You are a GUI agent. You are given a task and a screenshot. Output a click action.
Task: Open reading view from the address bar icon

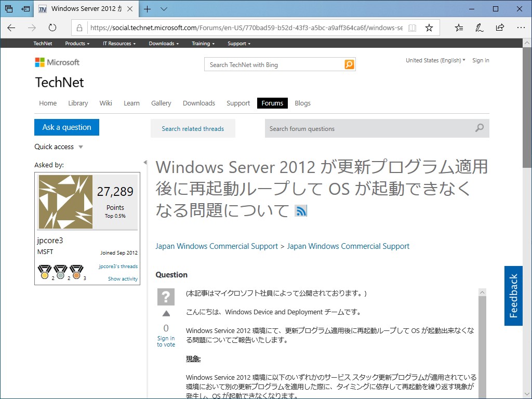click(412, 27)
